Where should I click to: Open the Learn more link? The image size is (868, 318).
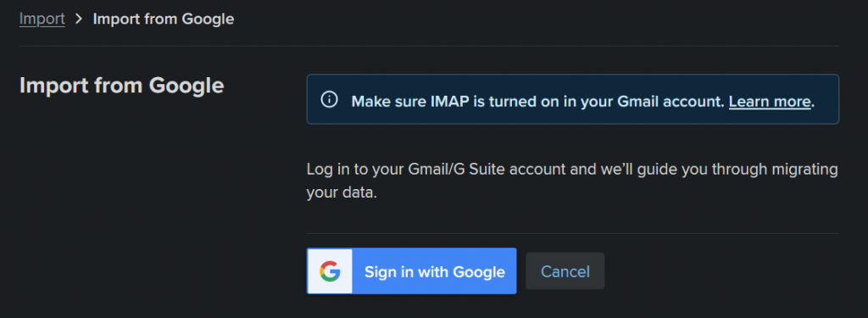(770, 102)
